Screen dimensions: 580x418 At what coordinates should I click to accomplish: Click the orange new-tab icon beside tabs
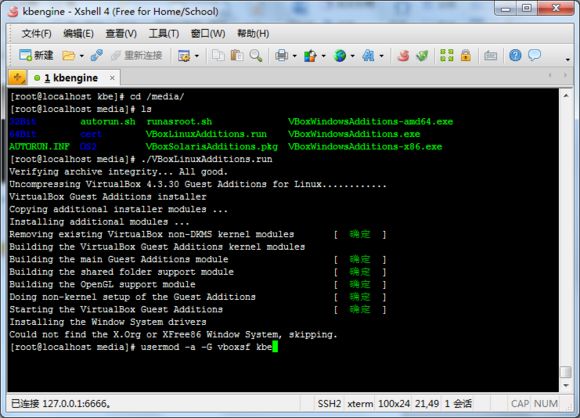click(17, 78)
